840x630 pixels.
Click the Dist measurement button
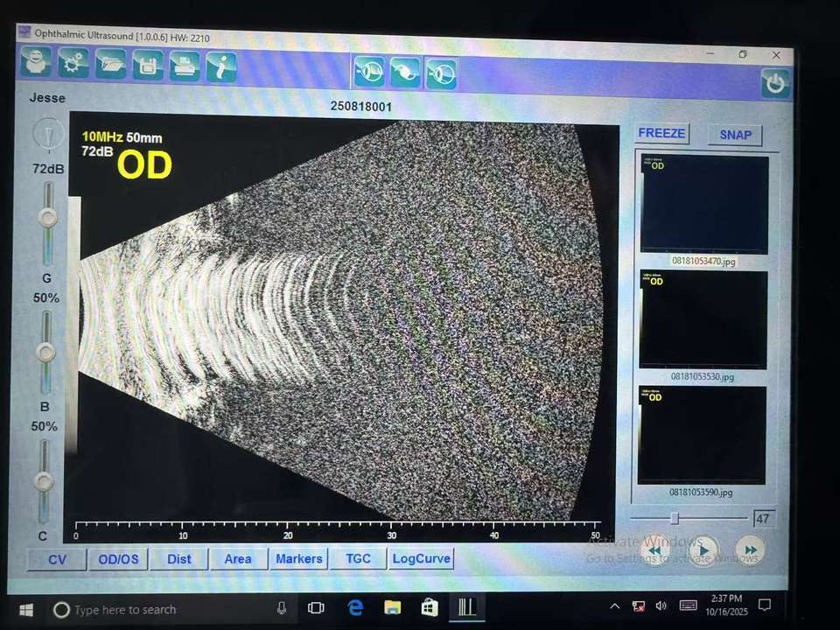[178, 559]
